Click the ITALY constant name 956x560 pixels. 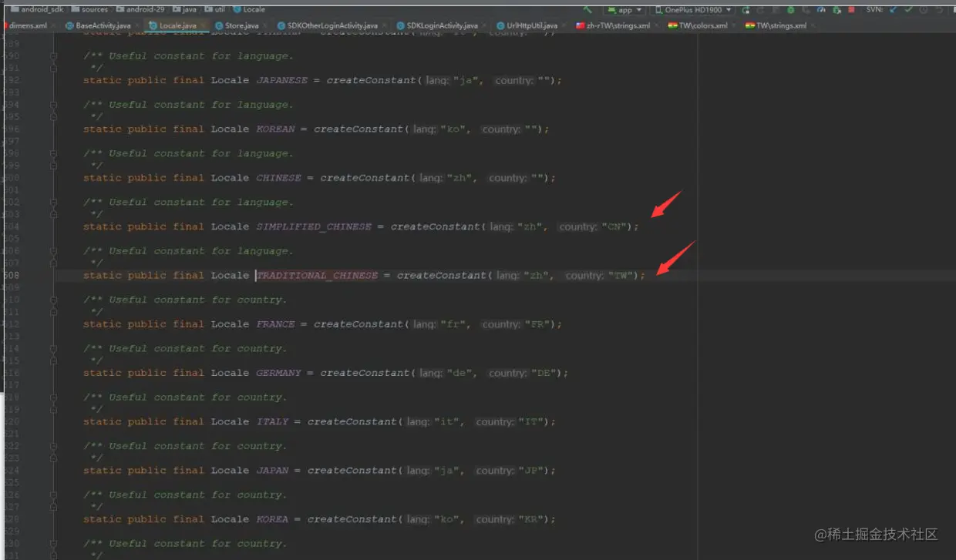pyautogui.click(x=272, y=421)
